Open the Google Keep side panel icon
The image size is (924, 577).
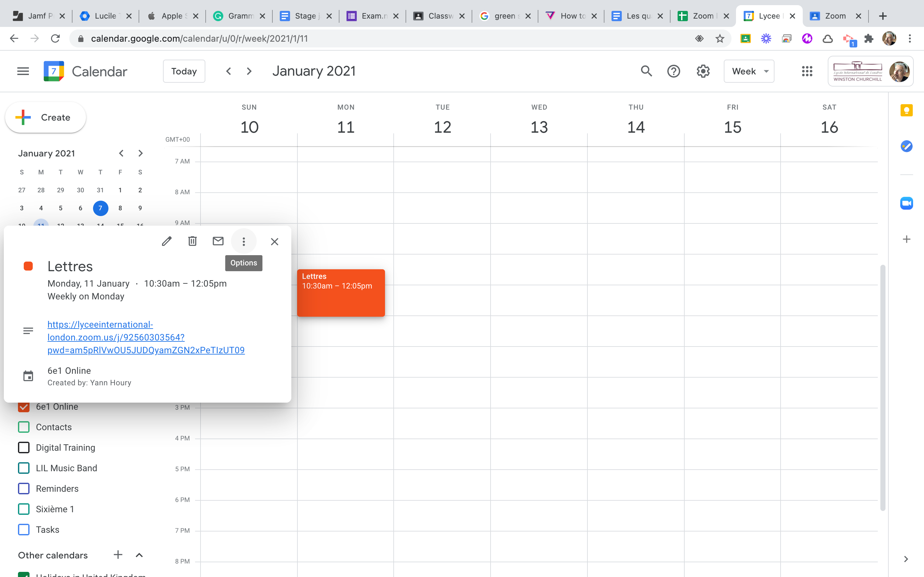tap(906, 111)
